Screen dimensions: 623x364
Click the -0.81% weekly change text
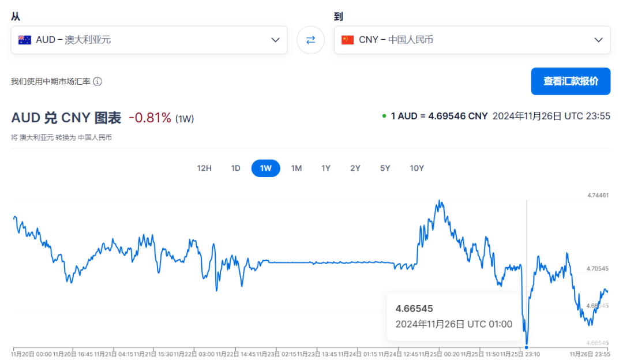150,118
